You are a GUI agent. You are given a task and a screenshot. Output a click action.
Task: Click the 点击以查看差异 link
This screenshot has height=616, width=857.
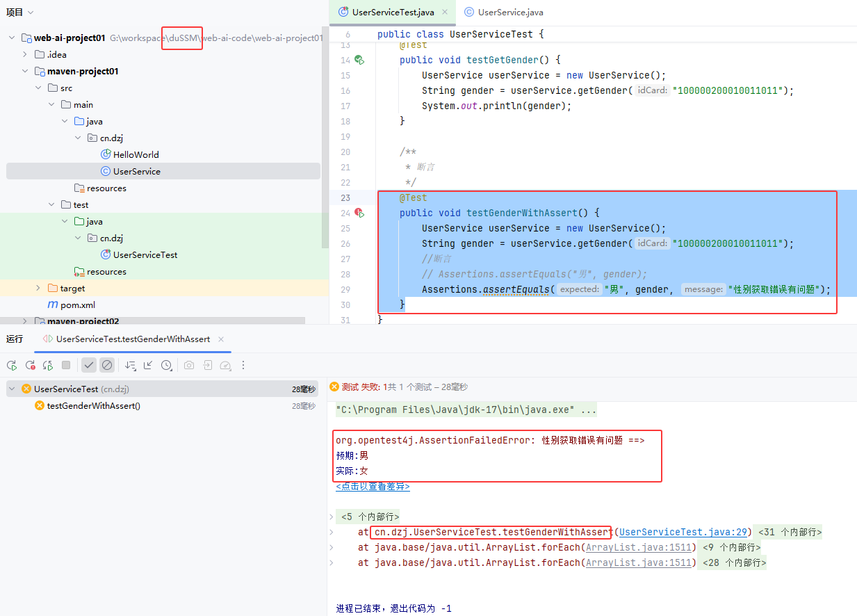point(373,487)
